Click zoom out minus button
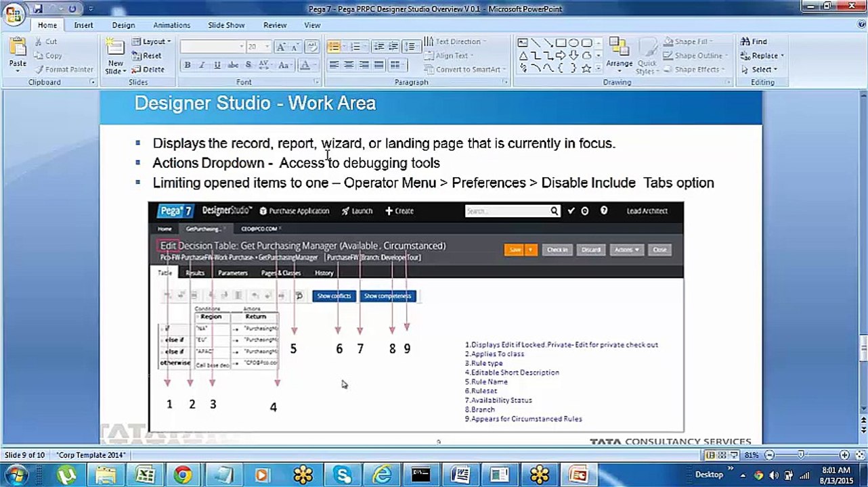The width and height of the screenshot is (868, 487). 769,455
